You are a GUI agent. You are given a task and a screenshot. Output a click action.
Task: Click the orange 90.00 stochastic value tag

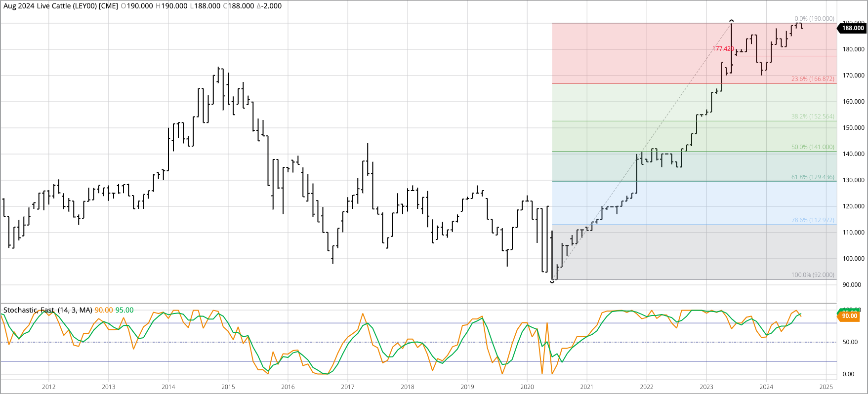849,316
